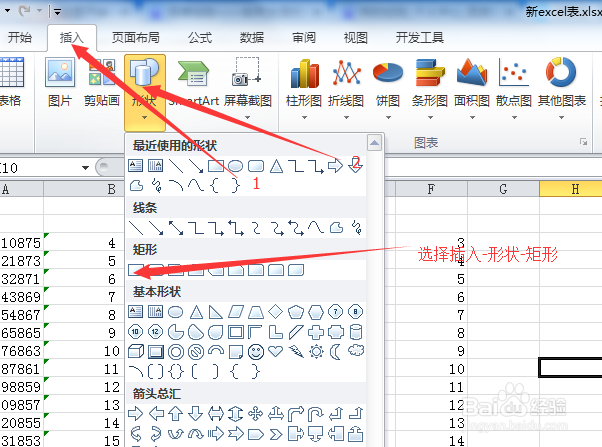Viewport: 602px width, 447px height.
Task: Expand the 其他图表 dropdown arrow
Action: 561,118
